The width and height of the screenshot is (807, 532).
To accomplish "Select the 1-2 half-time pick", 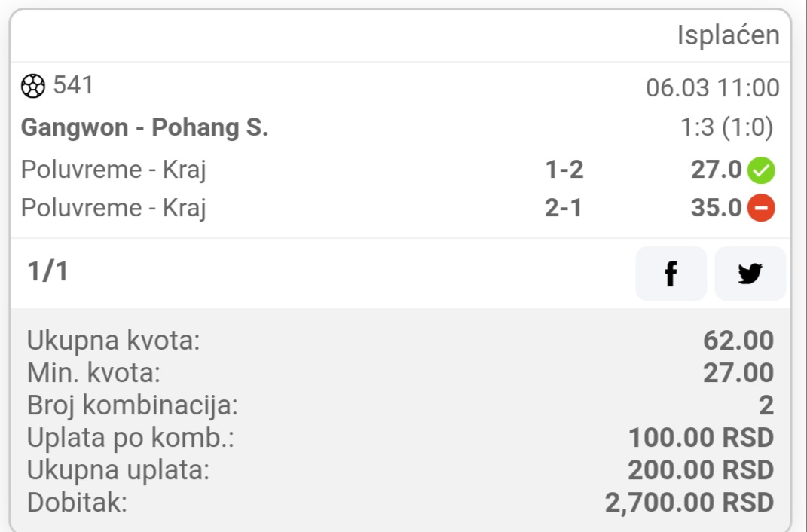I will point(564,170).
